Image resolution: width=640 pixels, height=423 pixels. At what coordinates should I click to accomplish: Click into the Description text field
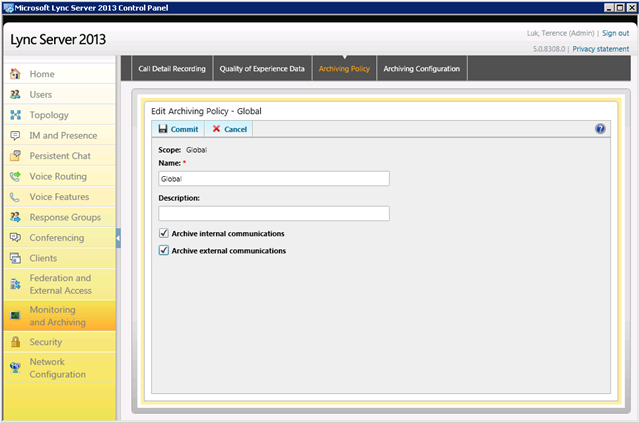273,213
